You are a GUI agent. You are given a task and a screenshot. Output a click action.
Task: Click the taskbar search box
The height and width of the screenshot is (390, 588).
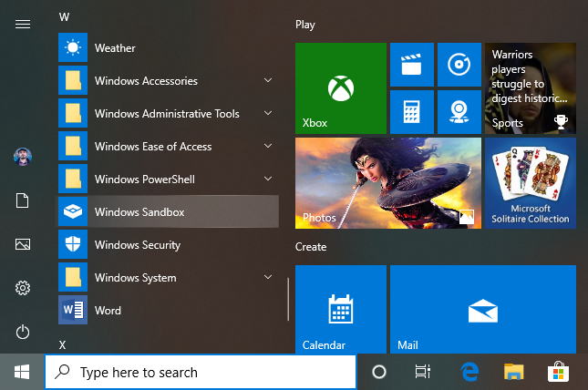(201, 372)
